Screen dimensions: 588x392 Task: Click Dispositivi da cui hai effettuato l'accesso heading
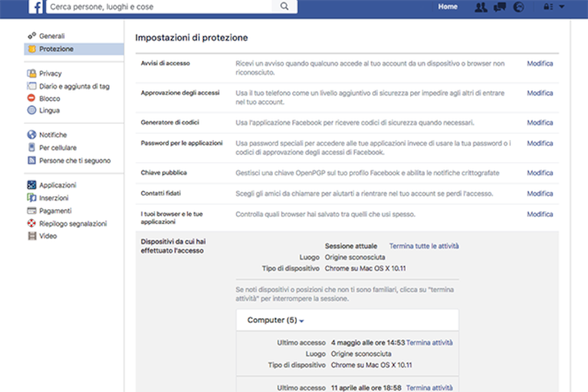[x=173, y=246]
